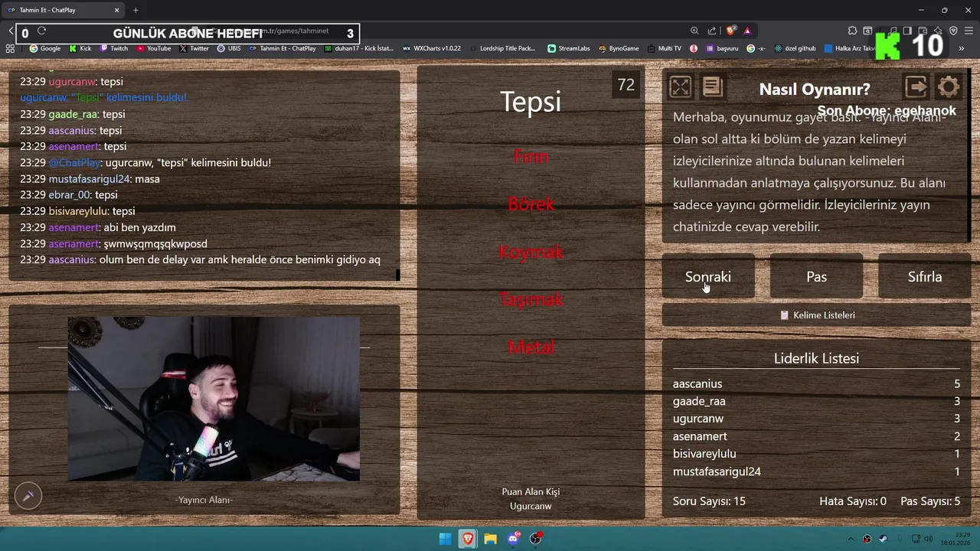
Task: Click the Sonraki button
Action: (708, 276)
